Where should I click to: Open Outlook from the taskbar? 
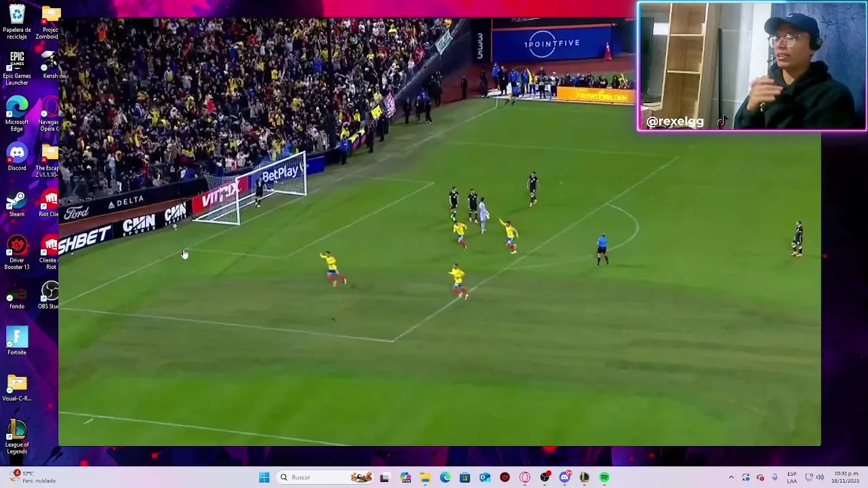click(x=485, y=477)
